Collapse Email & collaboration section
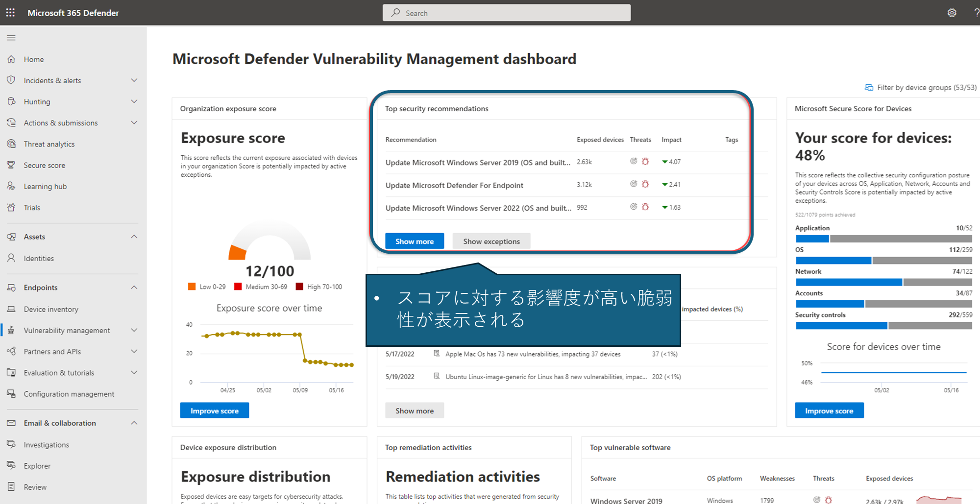This screenshot has height=504, width=980. [x=134, y=423]
